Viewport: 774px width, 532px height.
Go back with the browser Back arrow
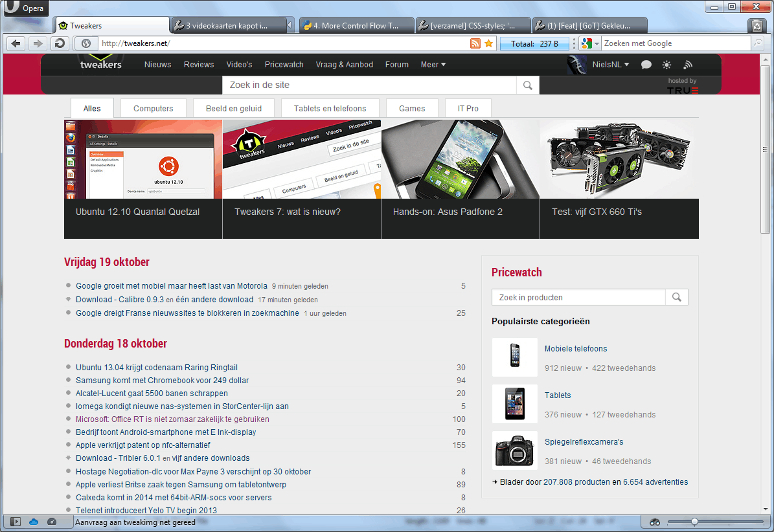(x=16, y=43)
